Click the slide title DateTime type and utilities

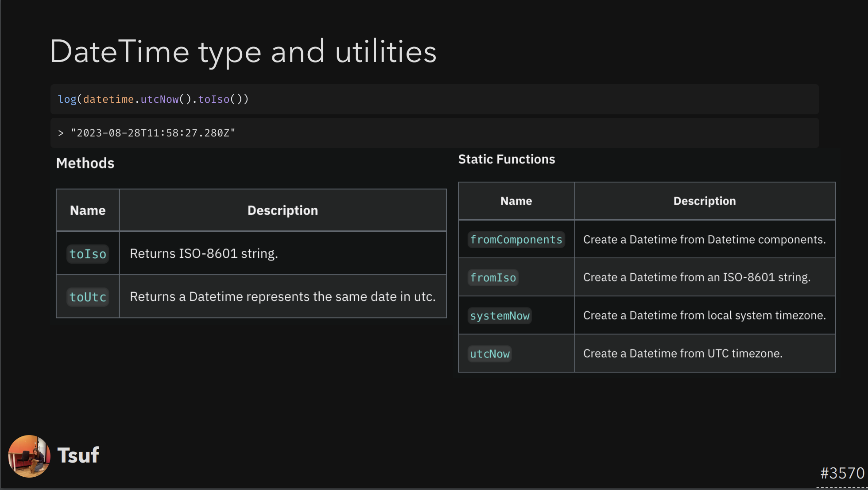tap(243, 52)
